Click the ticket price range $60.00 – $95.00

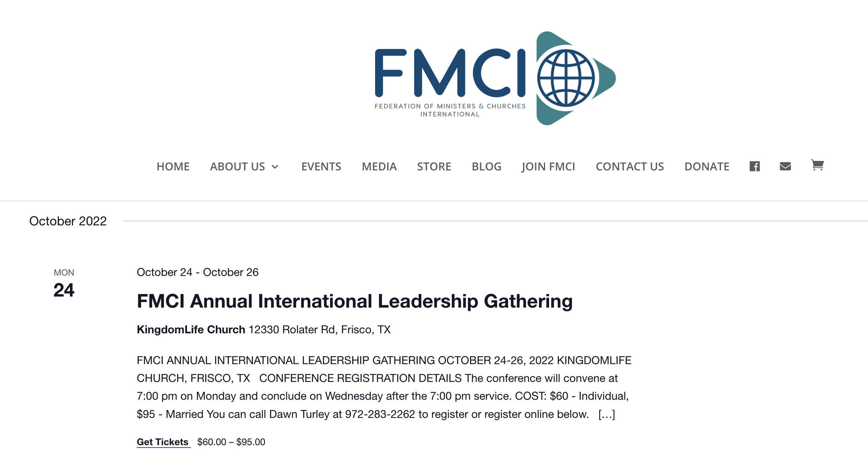click(231, 442)
